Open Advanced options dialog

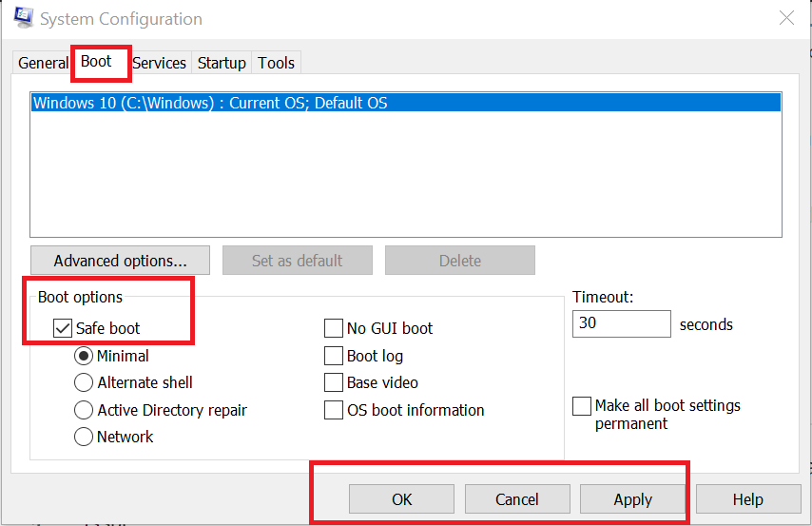[x=120, y=261]
